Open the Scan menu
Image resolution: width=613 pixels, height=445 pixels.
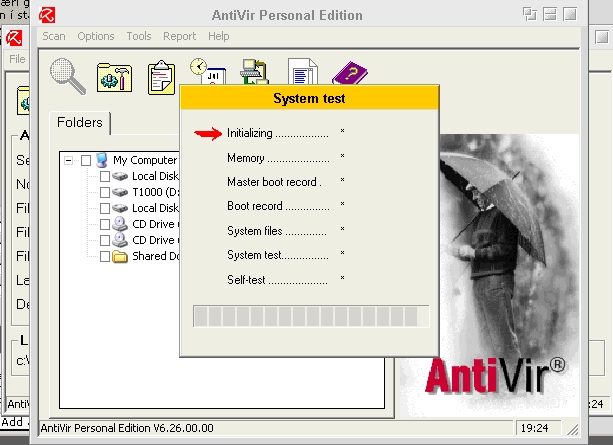pos(54,36)
